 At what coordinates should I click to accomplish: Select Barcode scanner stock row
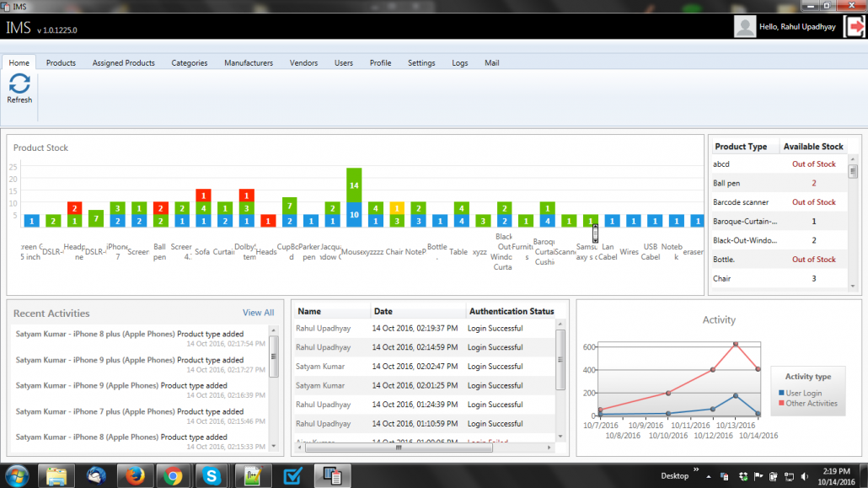779,202
